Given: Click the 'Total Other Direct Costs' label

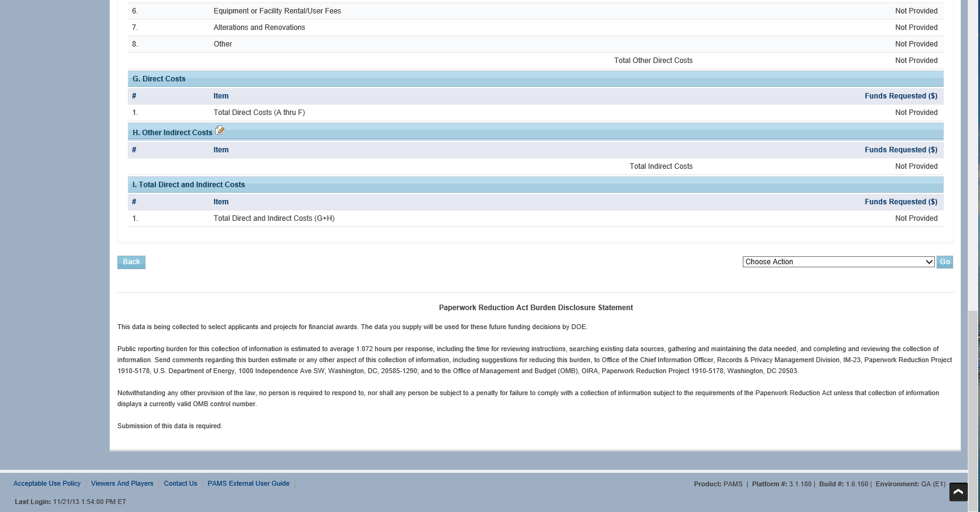Looking at the screenshot, I should 653,61.
